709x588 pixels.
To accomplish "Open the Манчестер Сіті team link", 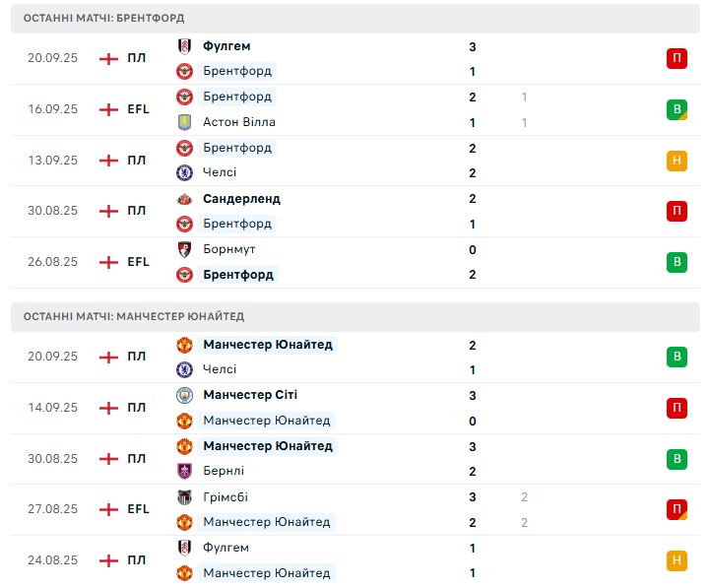I will coord(250,395).
